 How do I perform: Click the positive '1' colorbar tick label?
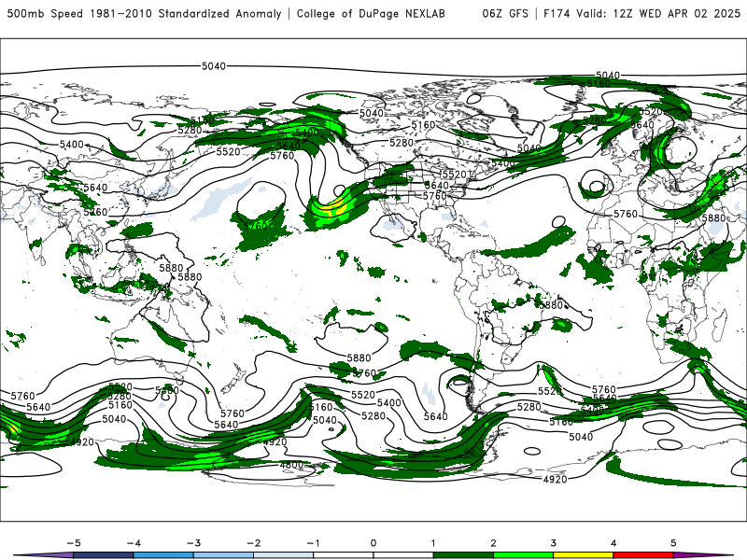[433, 543]
